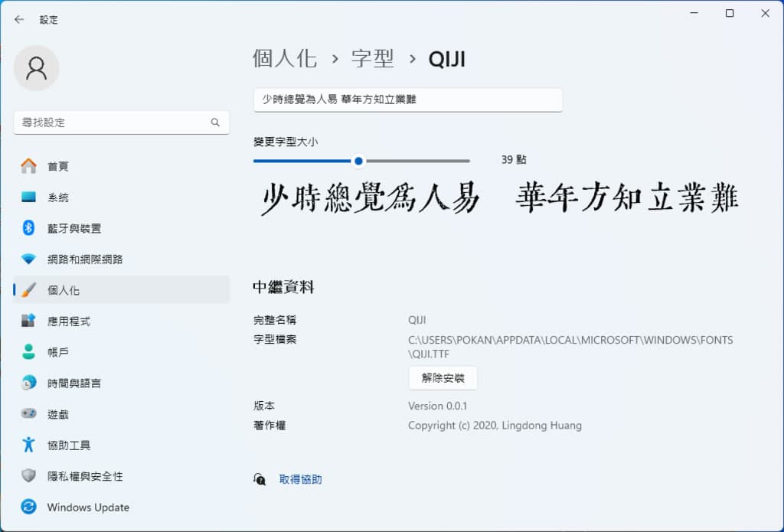Open the 取得協助 help link
Image resolution: width=784 pixels, height=532 pixels.
300,479
